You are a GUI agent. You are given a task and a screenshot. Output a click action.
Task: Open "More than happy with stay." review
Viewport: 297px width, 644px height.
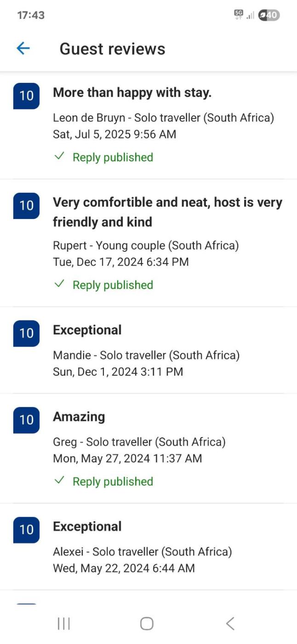pyautogui.click(x=132, y=92)
